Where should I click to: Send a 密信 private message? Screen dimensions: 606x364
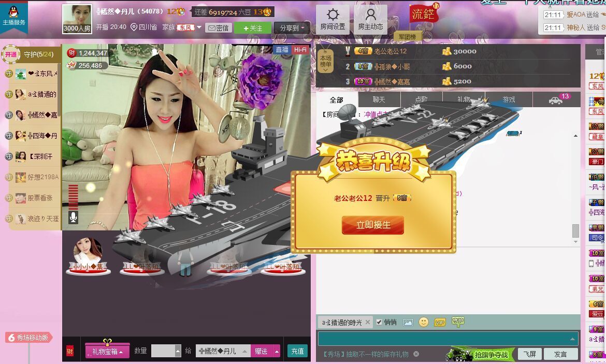(x=219, y=28)
